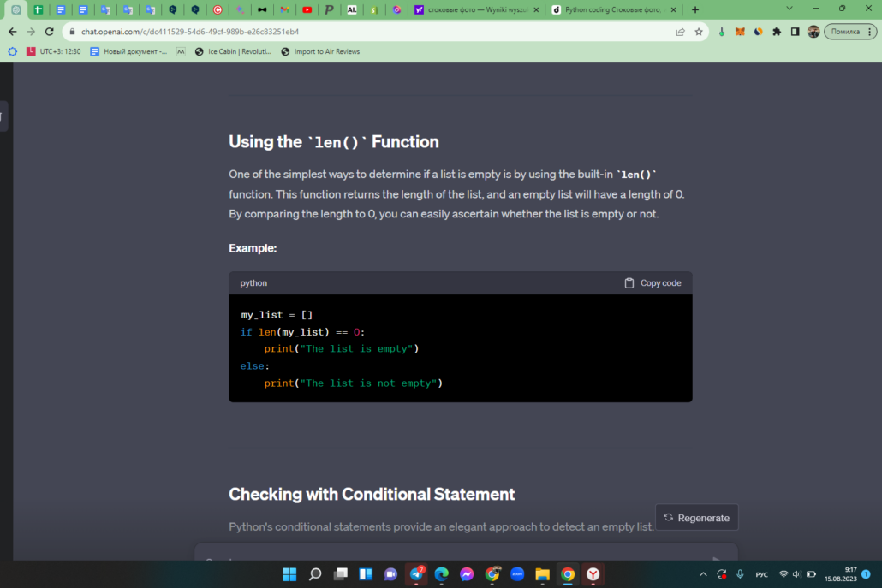Screen dimensions: 882x588
Task: Click the share icon in the address bar
Action: pos(679,31)
